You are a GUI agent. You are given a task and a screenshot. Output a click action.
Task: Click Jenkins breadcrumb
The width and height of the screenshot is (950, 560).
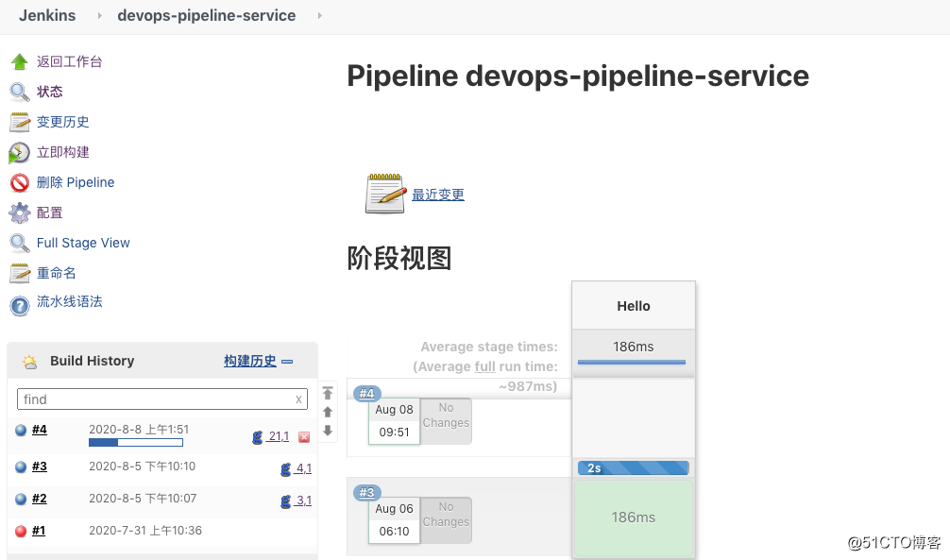pyautogui.click(x=47, y=16)
